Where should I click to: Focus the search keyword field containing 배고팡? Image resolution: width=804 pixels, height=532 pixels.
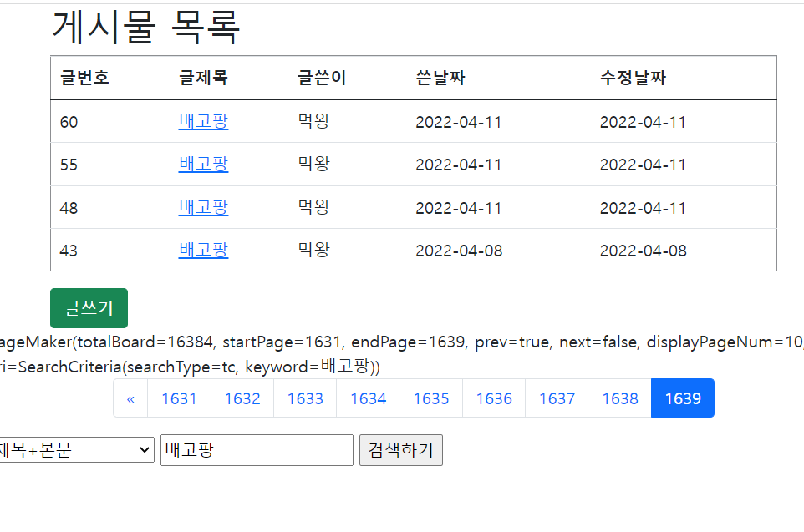click(257, 450)
